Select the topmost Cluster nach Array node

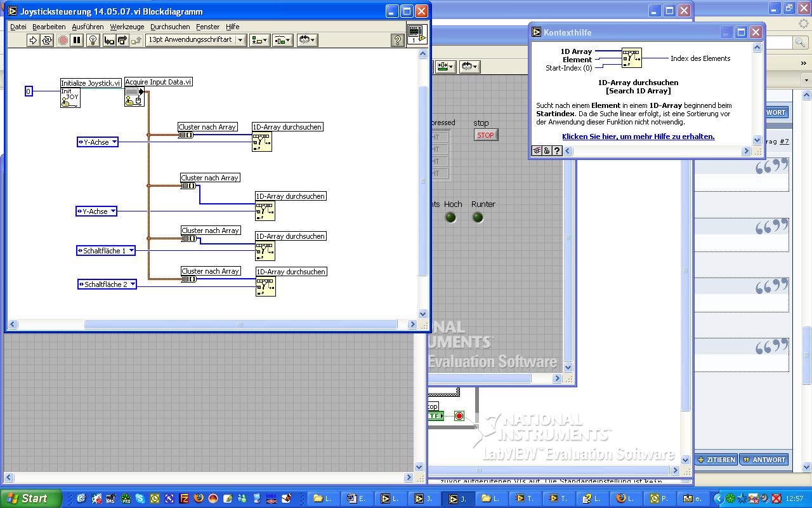[x=186, y=135]
